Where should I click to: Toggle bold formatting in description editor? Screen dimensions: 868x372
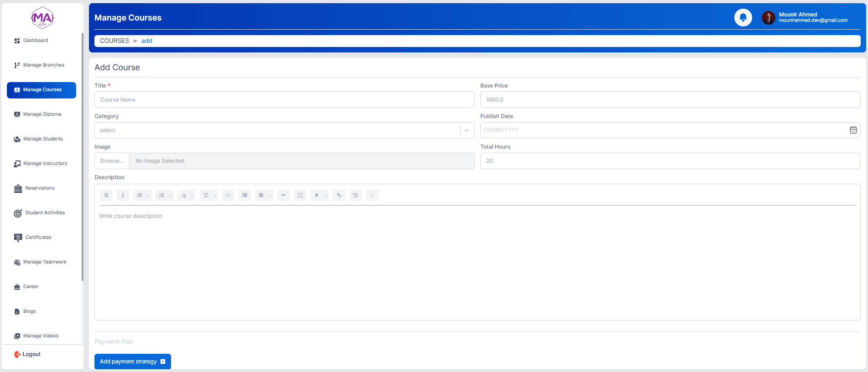[106, 196]
